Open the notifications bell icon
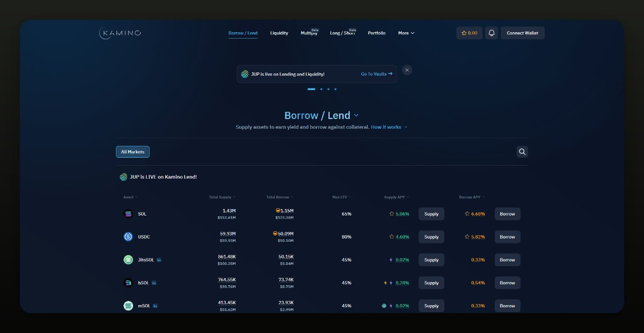Viewport: 644px width, 333px height. point(492,33)
